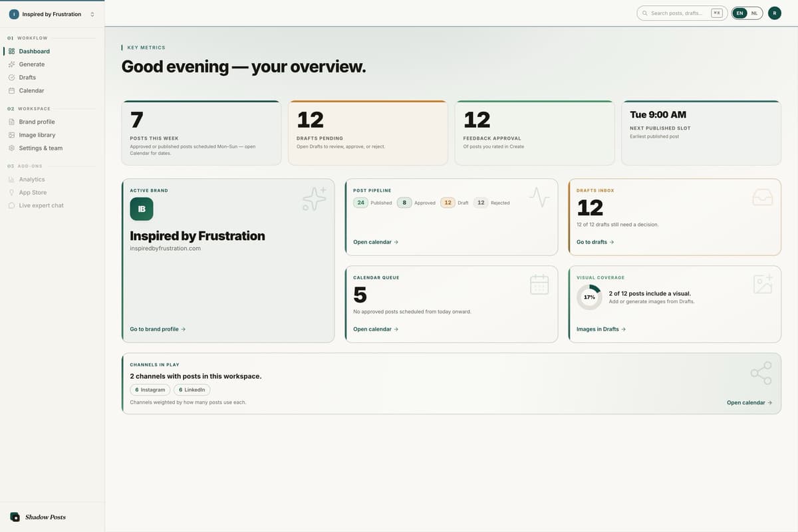Open Analytics add-on
The image size is (798, 532).
(x=52, y=180)
